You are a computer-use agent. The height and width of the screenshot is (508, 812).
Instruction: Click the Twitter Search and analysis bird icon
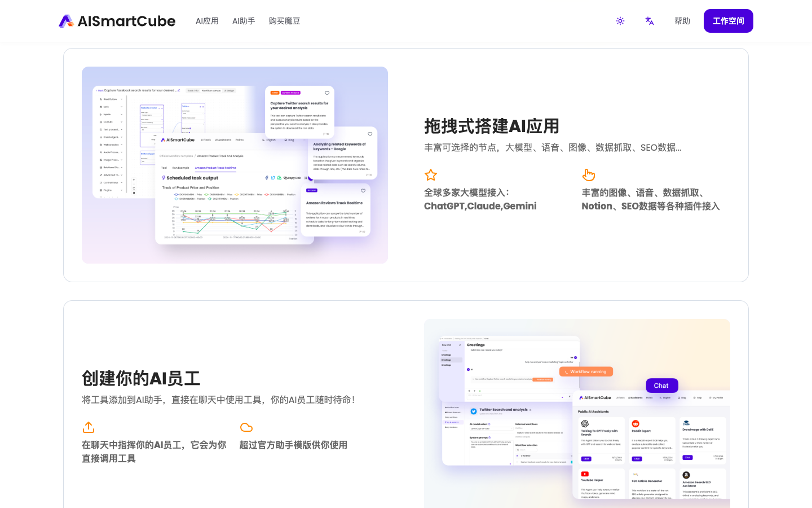click(474, 411)
